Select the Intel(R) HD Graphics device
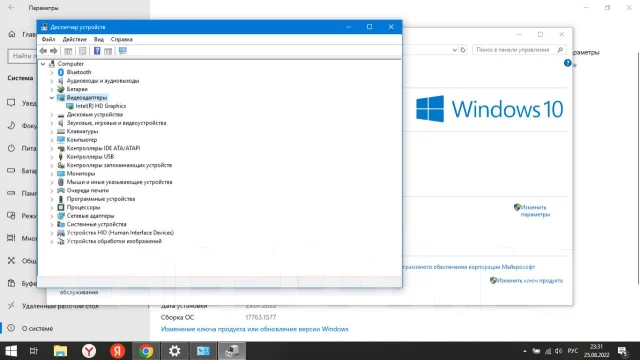640x360 pixels. pyautogui.click(x=100, y=106)
